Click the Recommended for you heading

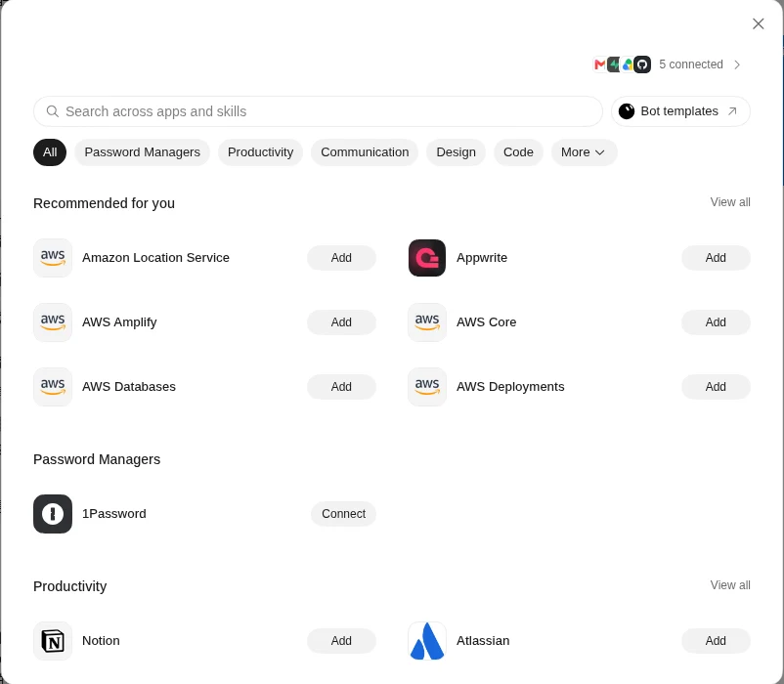click(x=104, y=203)
